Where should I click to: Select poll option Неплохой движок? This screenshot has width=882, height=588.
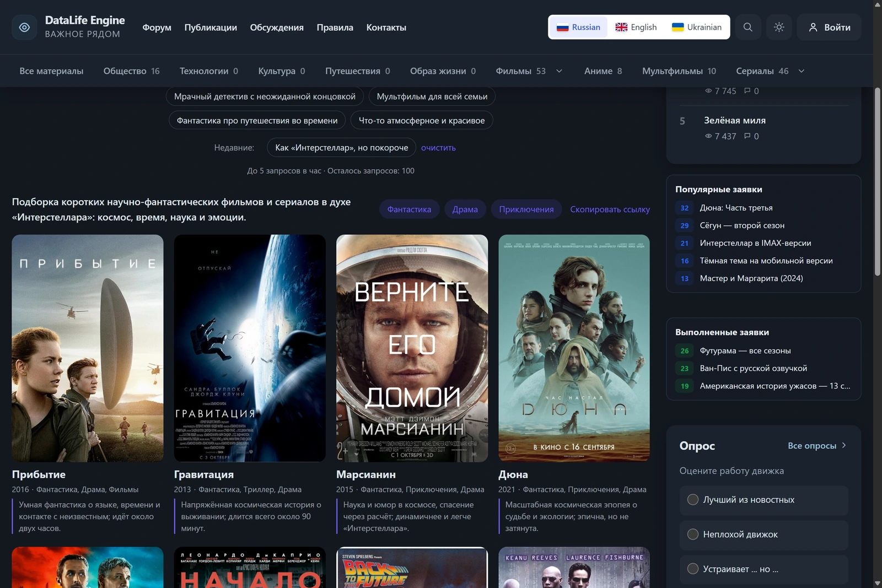(763, 535)
